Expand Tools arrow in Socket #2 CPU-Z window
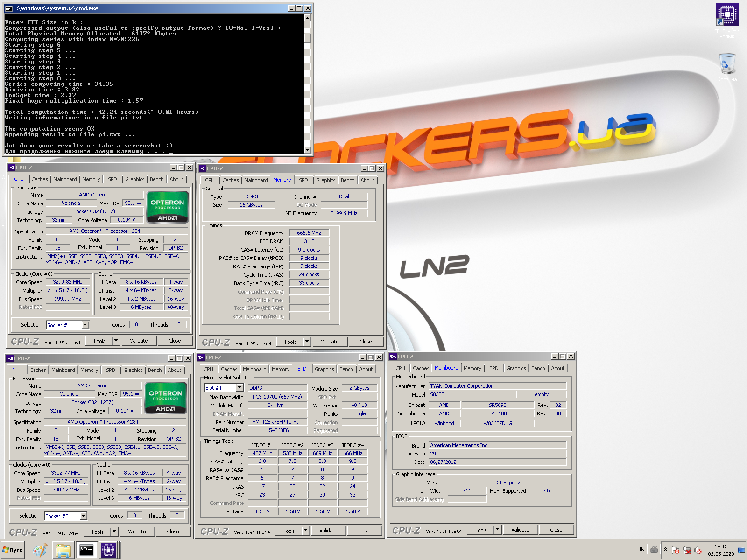 click(x=114, y=532)
